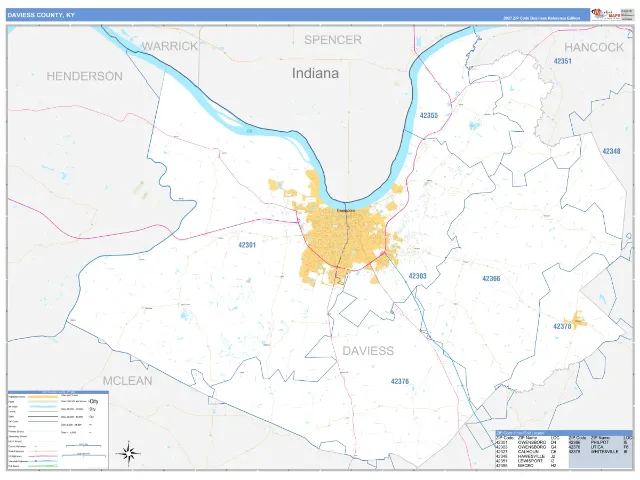640x480 pixels.
Task: Click the ZIP code index table header bar
Action: click(564, 433)
